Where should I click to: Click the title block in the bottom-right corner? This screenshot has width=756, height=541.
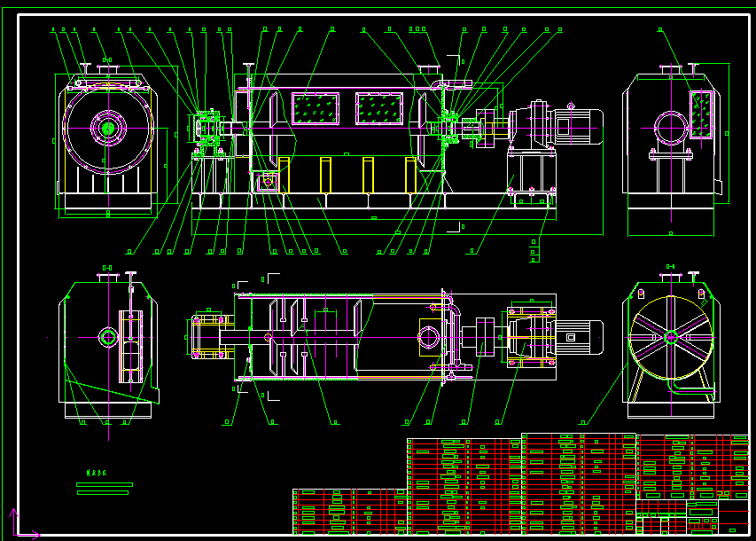(692, 517)
